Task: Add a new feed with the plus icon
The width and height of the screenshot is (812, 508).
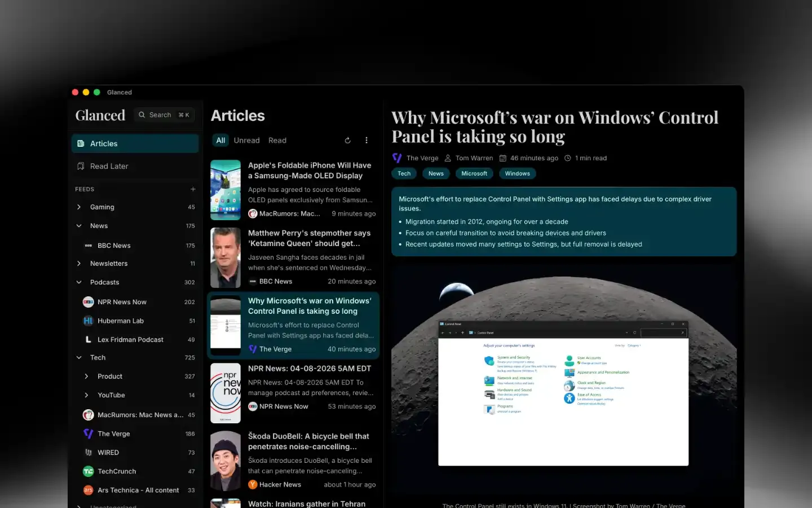Action: [193, 189]
